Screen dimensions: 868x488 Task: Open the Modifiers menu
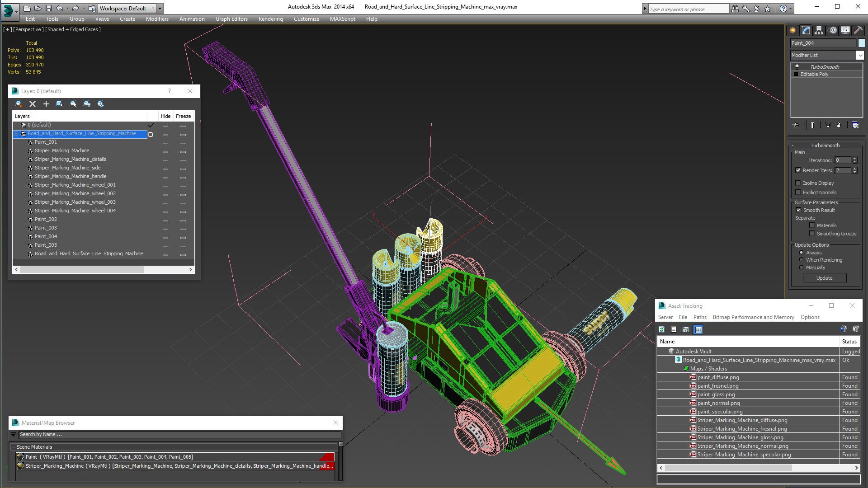[x=157, y=19]
